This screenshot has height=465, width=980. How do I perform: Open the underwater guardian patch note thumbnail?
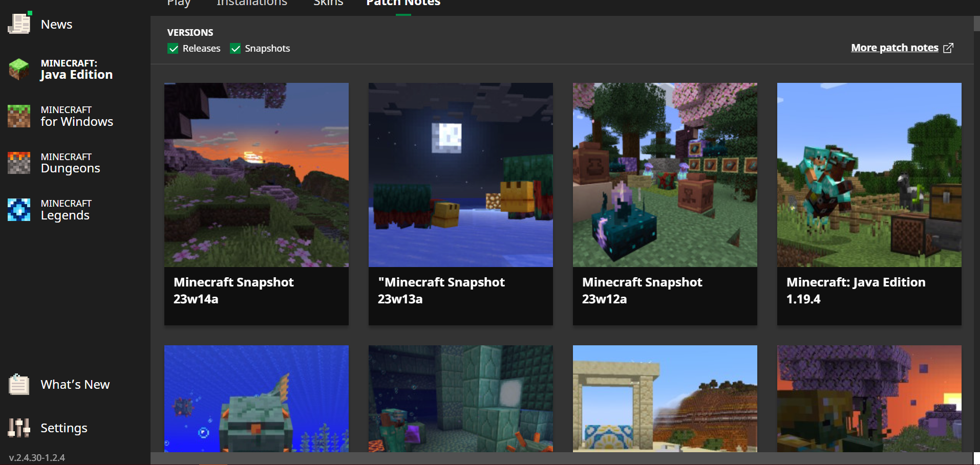click(257, 398)
